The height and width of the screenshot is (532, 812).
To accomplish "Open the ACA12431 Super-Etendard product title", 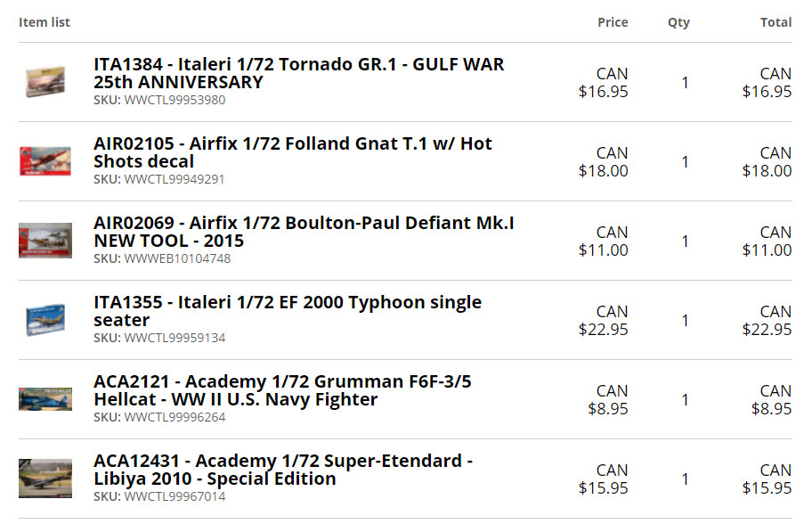I will coord(282,470).
